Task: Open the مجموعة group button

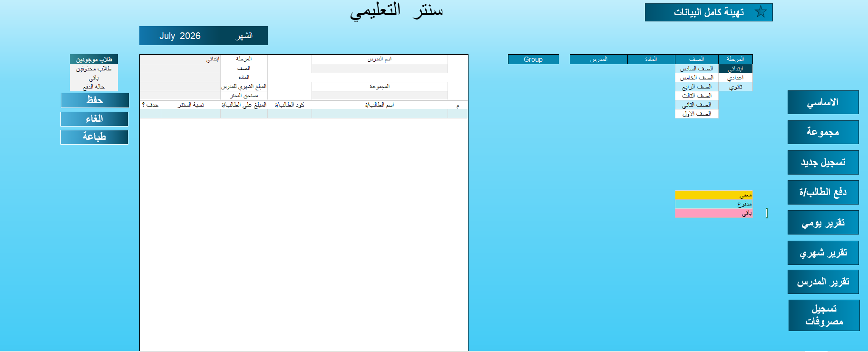Action: click(x=823, y=132)
